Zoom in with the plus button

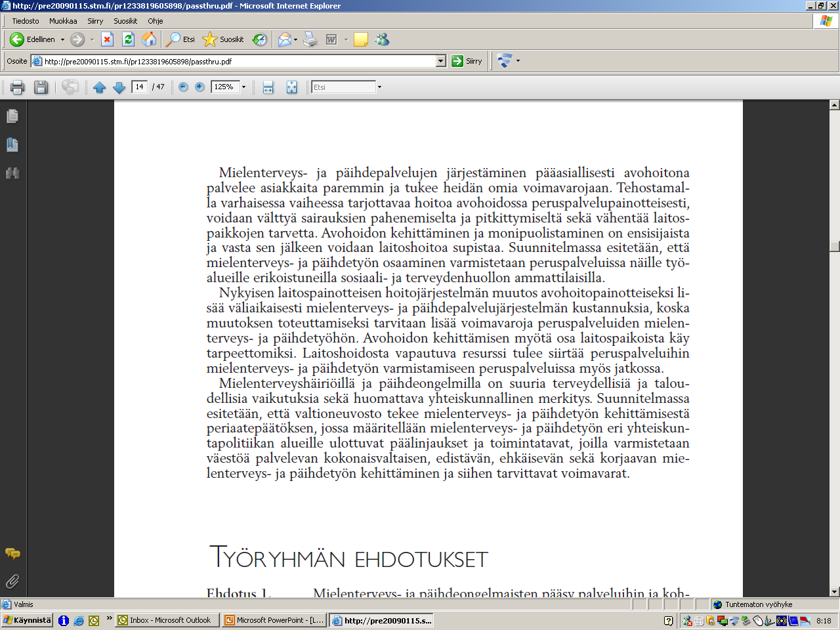[200, 87]
